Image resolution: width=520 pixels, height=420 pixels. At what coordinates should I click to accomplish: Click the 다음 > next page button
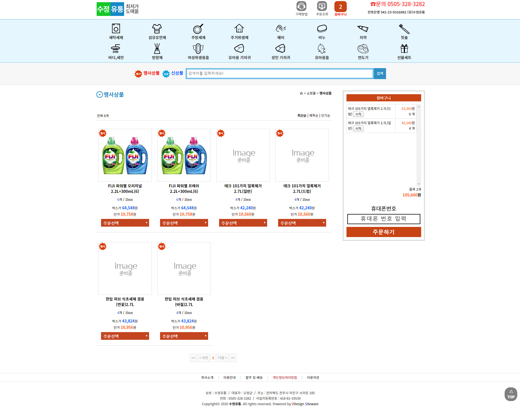coord(222,358)
